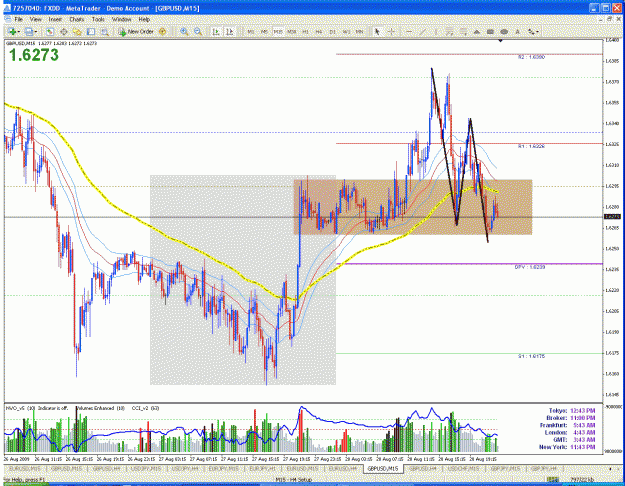The width and height of the screenshot is (625, 486).
Task: Select the vertical line drawing tool
Action: [x=436, y=31]
